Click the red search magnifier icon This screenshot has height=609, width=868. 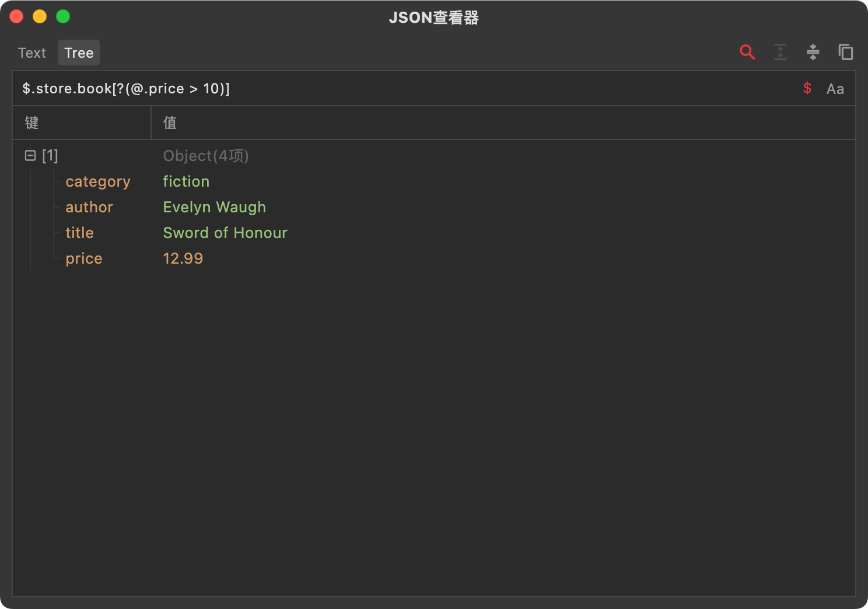click(x=747, y=52)
